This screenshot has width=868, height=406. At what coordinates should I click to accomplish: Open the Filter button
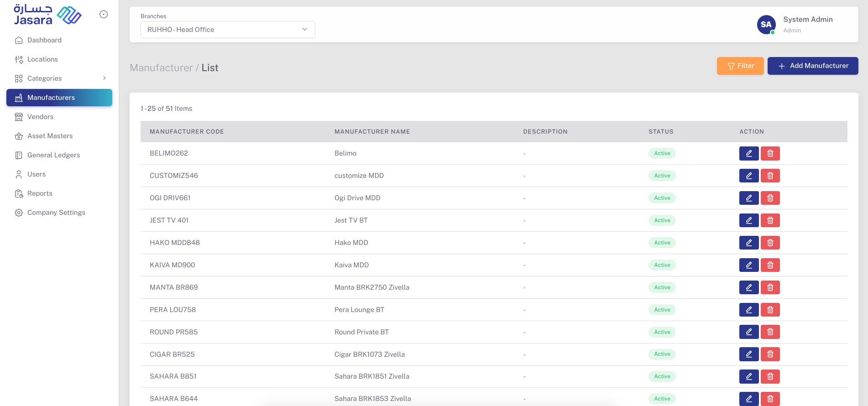coord(740,66)
